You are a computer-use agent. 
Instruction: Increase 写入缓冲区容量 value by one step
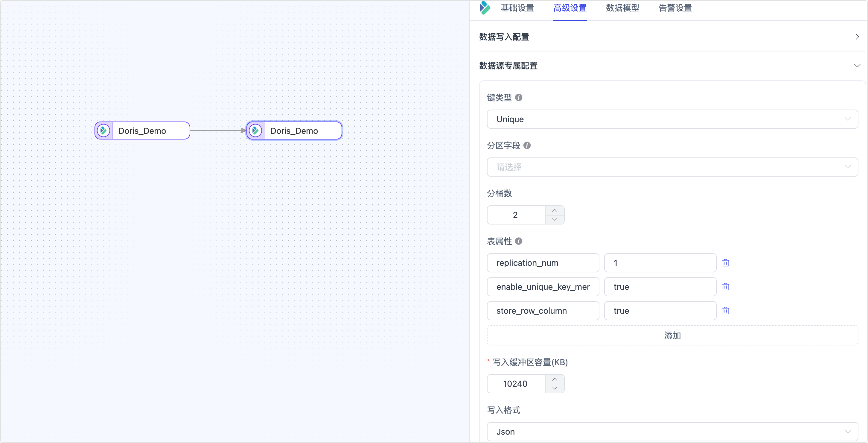[555, 379]
